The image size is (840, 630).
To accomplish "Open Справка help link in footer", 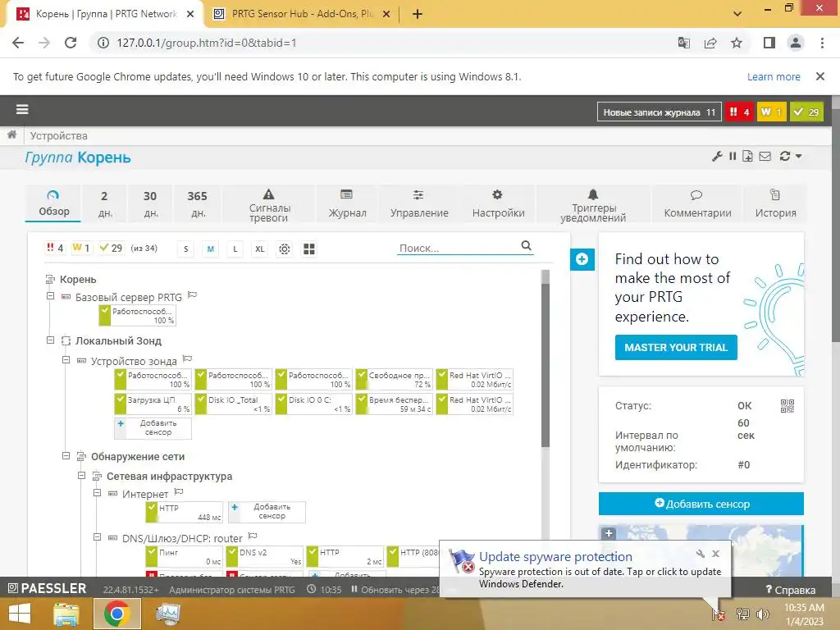I will (x=791, y=590).
